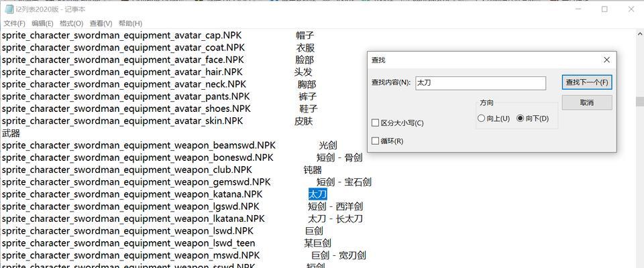The image size is (644, 268).
Task: Click the scrollbar up arrow in Notepad
Action: click(639, 33)
